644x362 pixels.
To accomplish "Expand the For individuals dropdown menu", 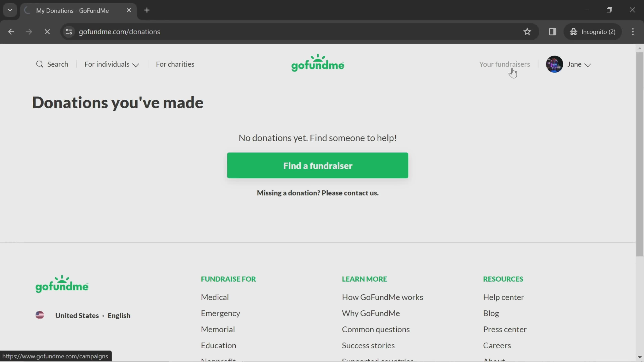I will click(x=112, y=64).
